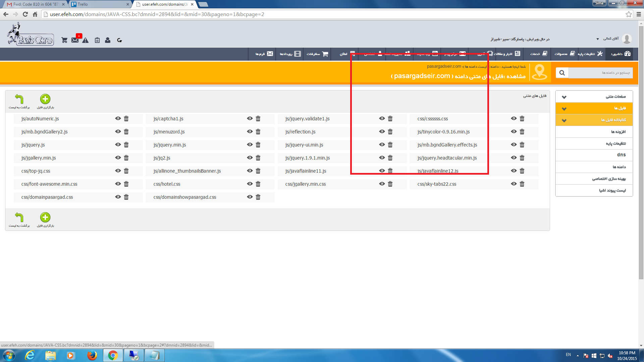
Task: Expand the صفحات متنی sidebar section
Action: point(594,97)
